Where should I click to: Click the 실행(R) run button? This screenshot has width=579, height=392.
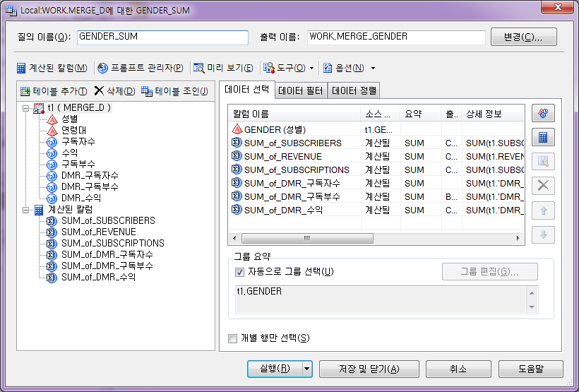tap(275, 369)
